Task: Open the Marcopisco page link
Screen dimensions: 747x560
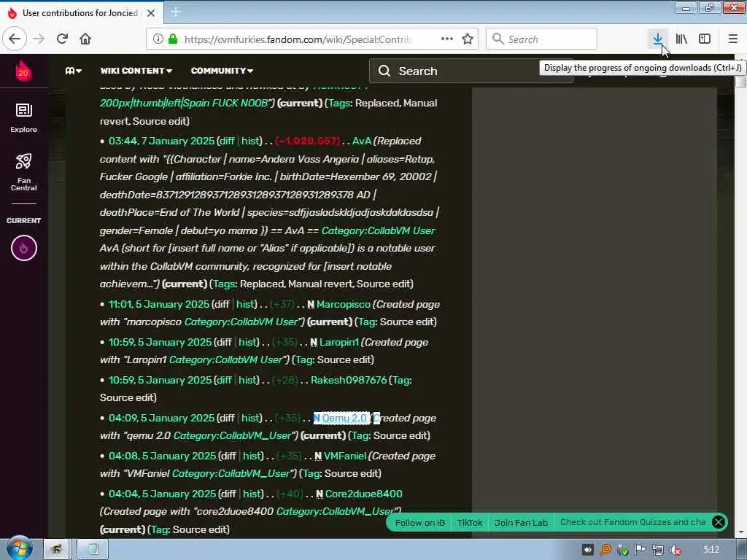Action: [x=343, y=304]
